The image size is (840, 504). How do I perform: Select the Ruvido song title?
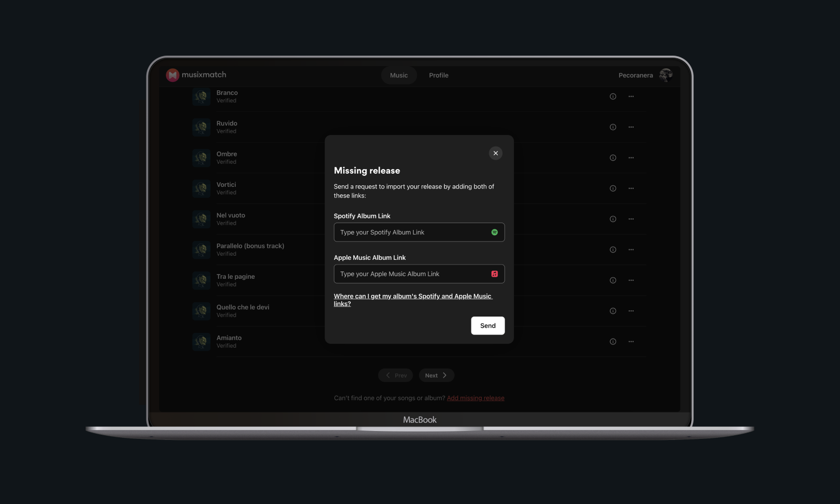click(x=227, y=123)
